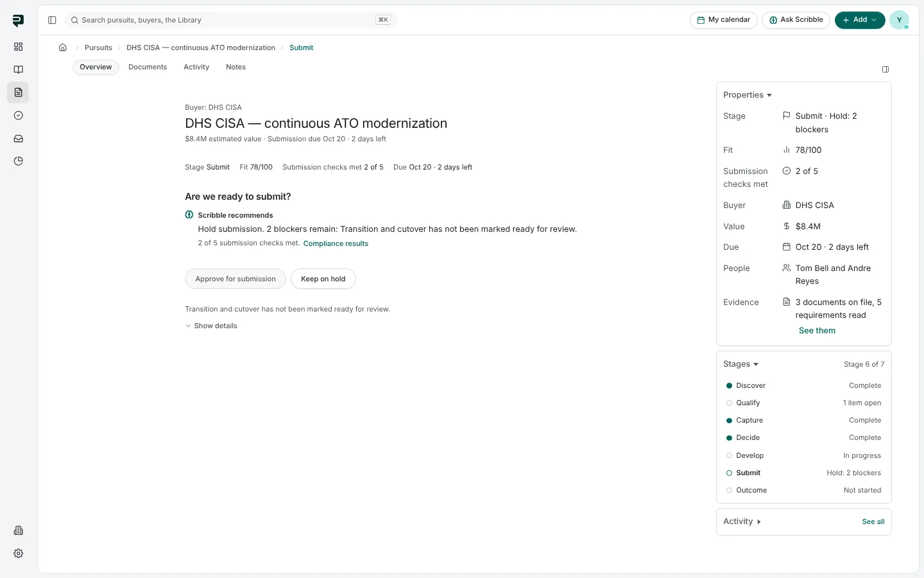Viewport: 924px width, 578px height.
Task: Open the Compliance results link
Action: pyautogui.click(x=336, y=243)
